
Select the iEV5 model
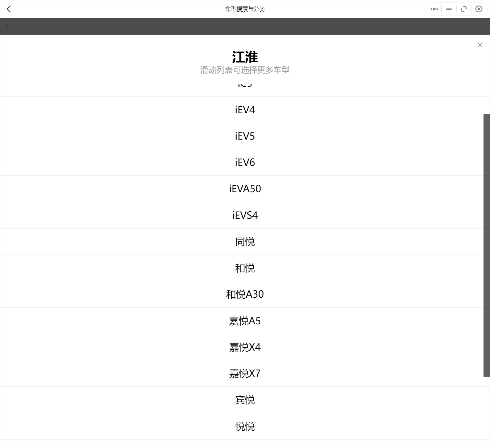[245, 136]
